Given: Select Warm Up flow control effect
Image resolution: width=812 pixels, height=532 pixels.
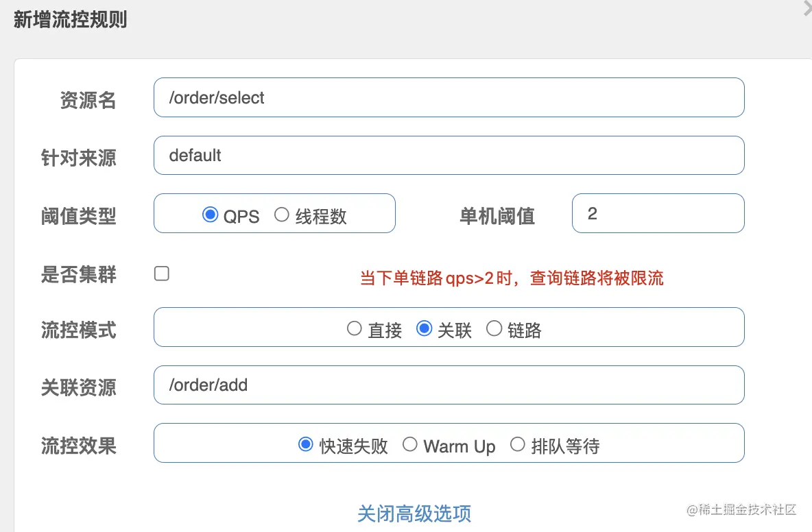Looking at the screenshot, I should (x=410, y=445).
